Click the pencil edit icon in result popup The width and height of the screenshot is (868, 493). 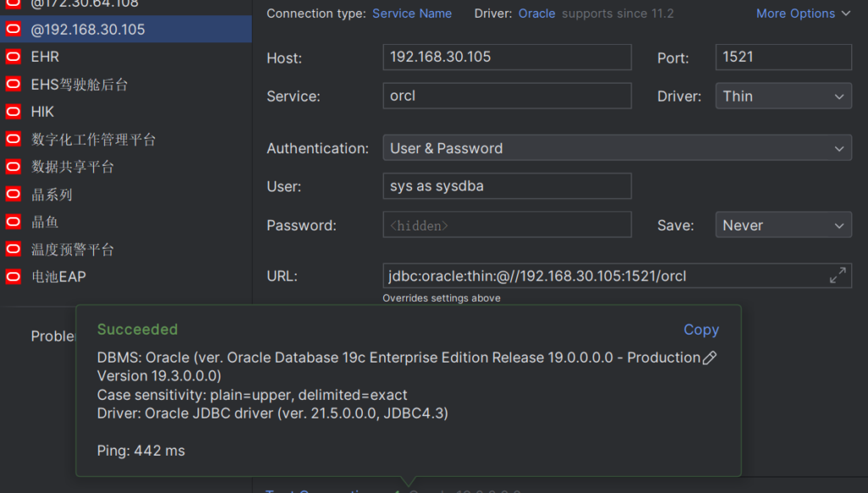709,358
